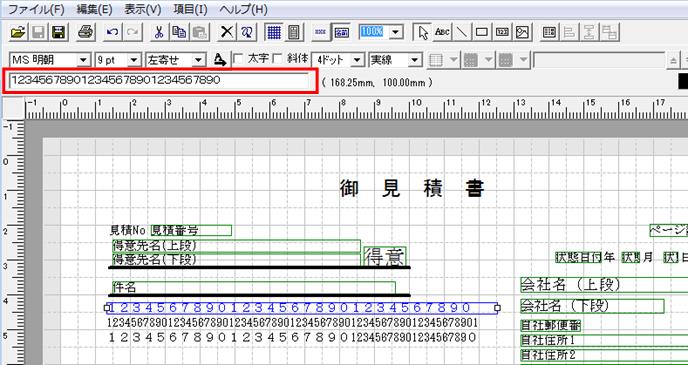
Task: Click the open file folder icon
Action: pos(18,32)
